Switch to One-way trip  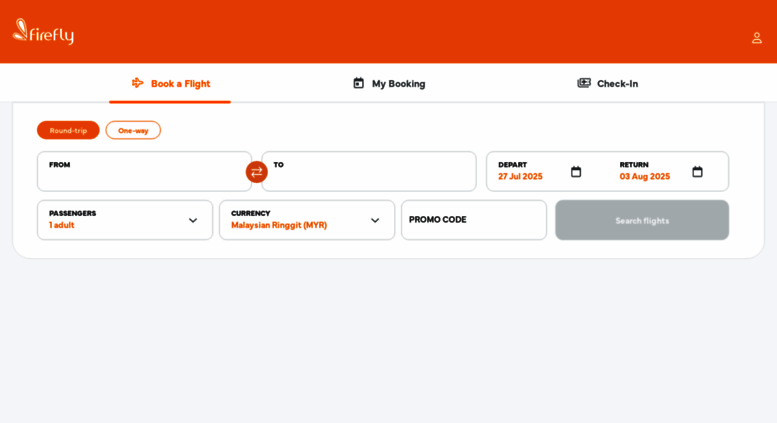pyautogui.click(x=133, y=130)
